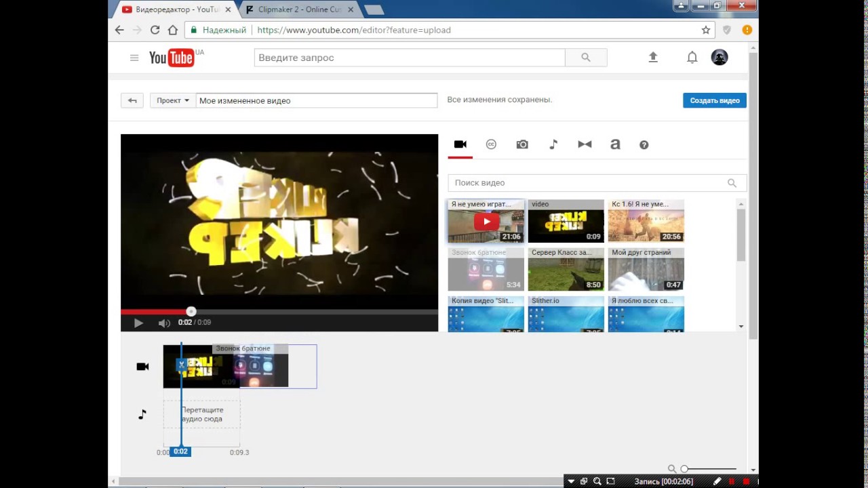Open the Photos tab camera icon
This screenshot has height=488, width=868.
[522, 144]
